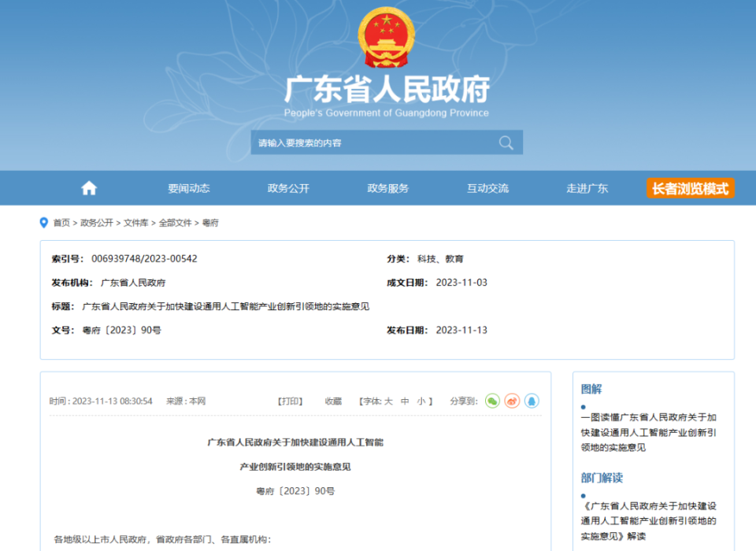Image resolution: width=756 pixels, height=551 pixels.
Task: Expand the 互动交流 navigation menu
Action: (x=487, y=188)
